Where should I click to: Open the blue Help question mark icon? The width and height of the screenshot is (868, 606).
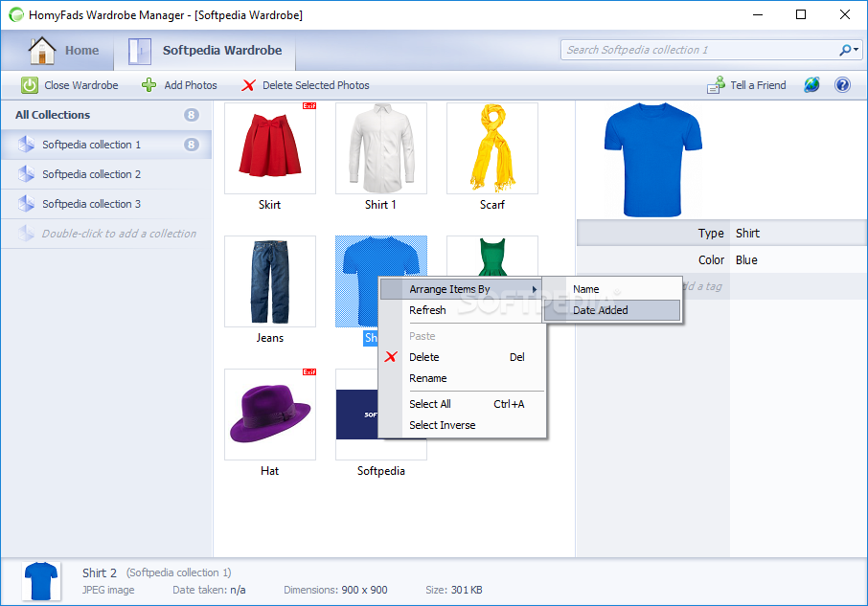coord(842,85)
